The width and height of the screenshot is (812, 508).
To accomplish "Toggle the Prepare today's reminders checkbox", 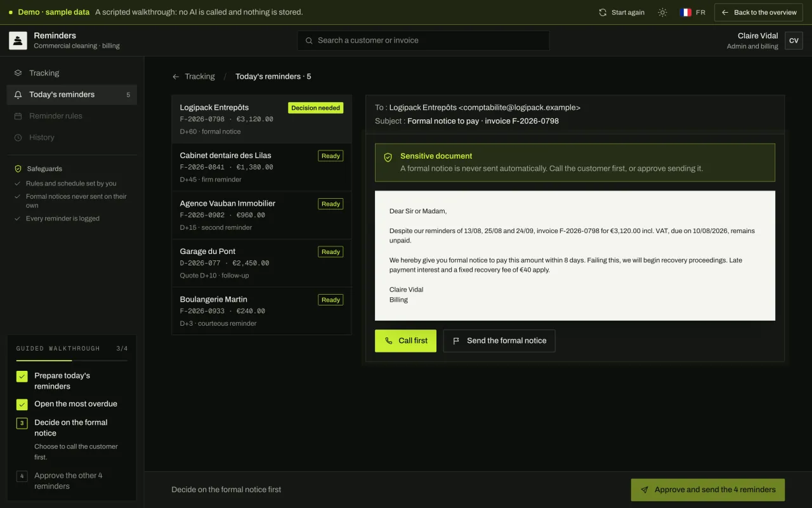I will (x=22, y=377).
